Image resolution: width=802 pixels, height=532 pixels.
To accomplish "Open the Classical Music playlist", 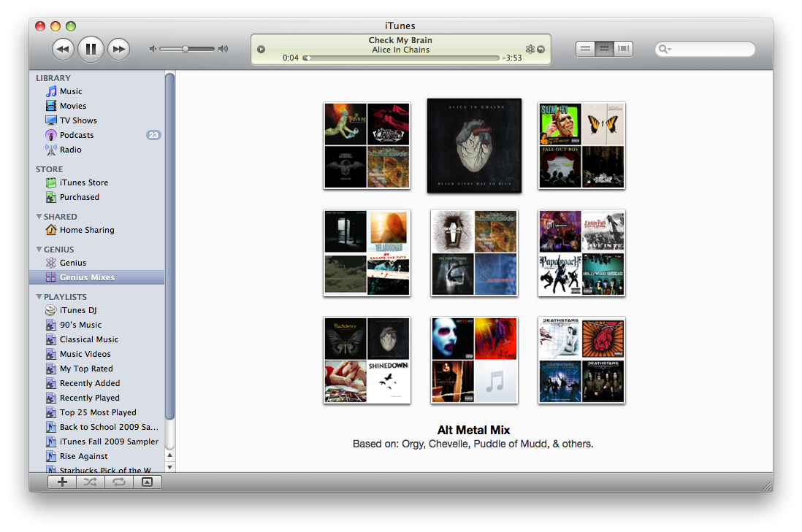I will click(97, 339).
